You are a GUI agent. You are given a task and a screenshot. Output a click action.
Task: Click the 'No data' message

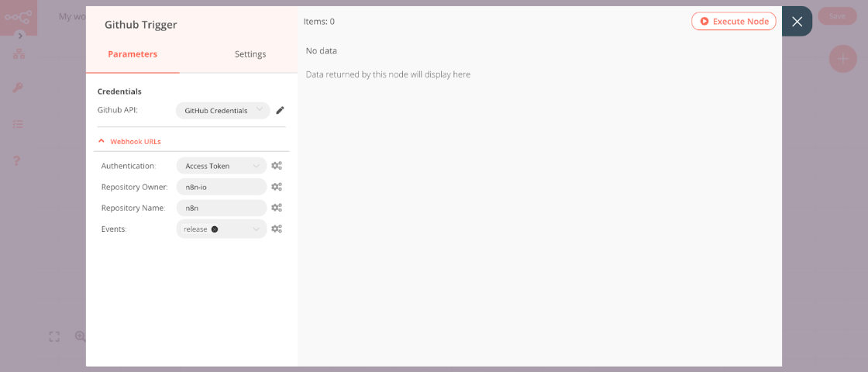[322, 51]
